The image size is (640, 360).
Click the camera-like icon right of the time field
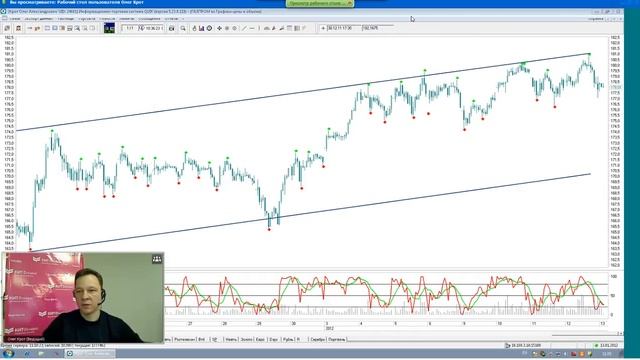click(171, 28)
